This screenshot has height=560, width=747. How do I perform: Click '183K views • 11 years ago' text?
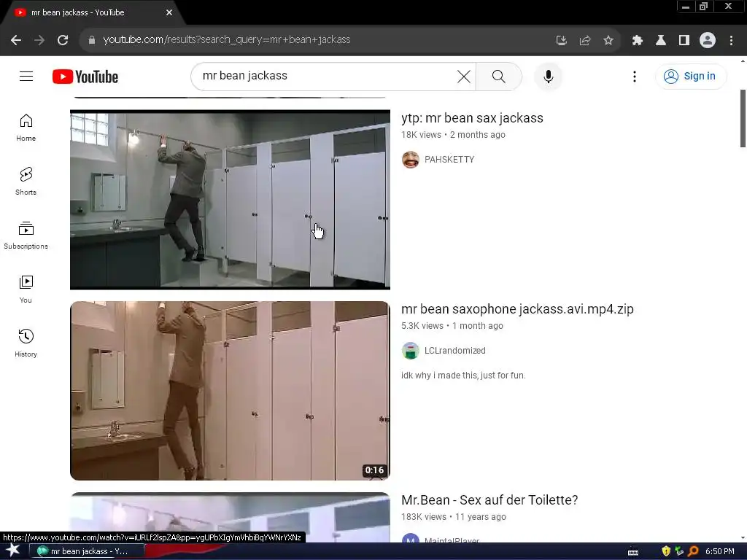(x=454, y=517)
